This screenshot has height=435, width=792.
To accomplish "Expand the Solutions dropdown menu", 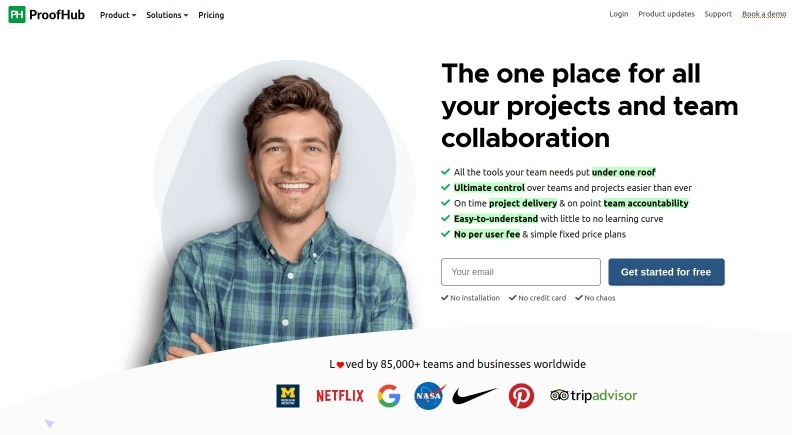I will pos(167,15).
